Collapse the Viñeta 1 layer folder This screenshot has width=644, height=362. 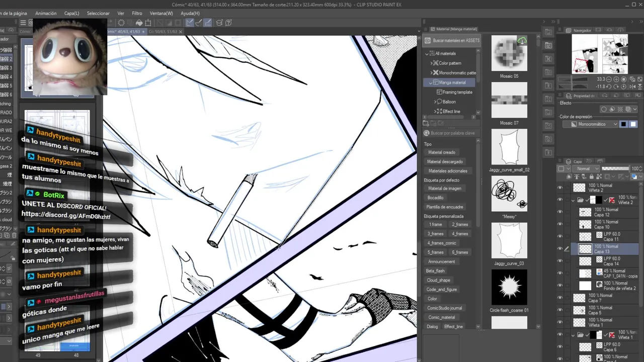573,335
